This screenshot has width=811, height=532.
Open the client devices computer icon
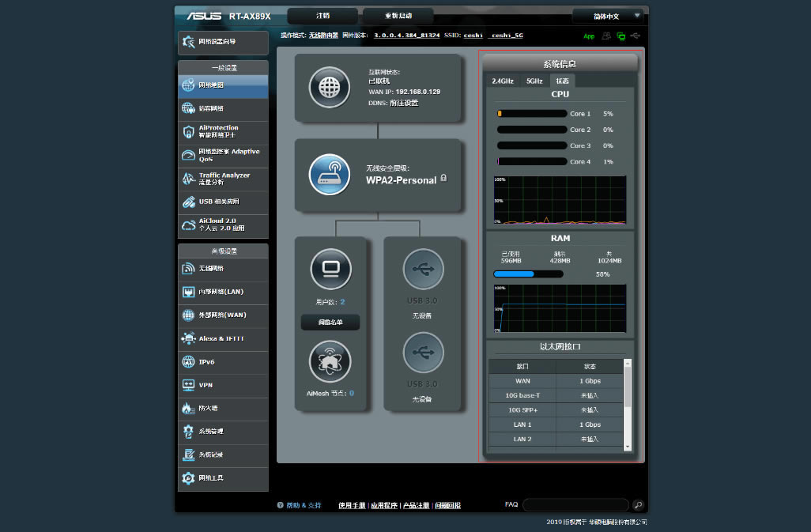click(329, 270)
